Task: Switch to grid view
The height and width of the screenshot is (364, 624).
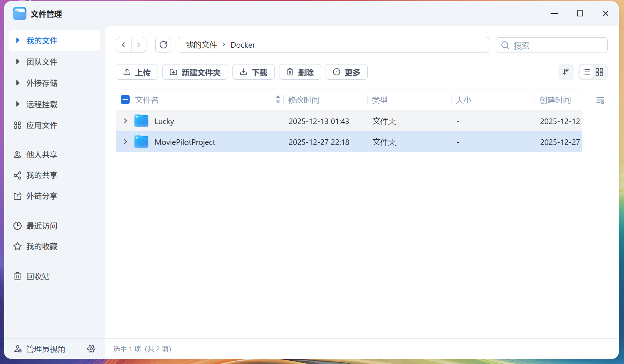Action: point(599,72)
